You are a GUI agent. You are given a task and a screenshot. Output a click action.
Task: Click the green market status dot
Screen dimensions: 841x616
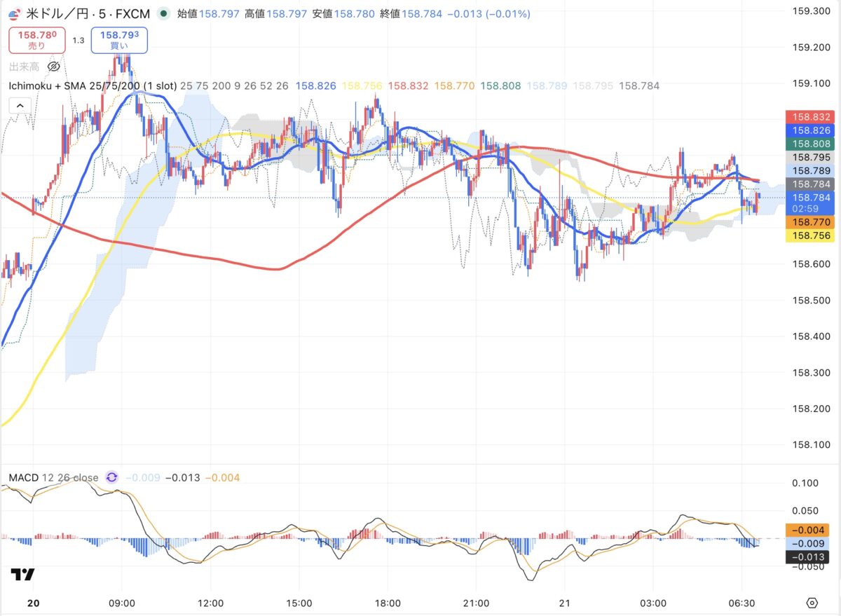(x=163, y=13)
